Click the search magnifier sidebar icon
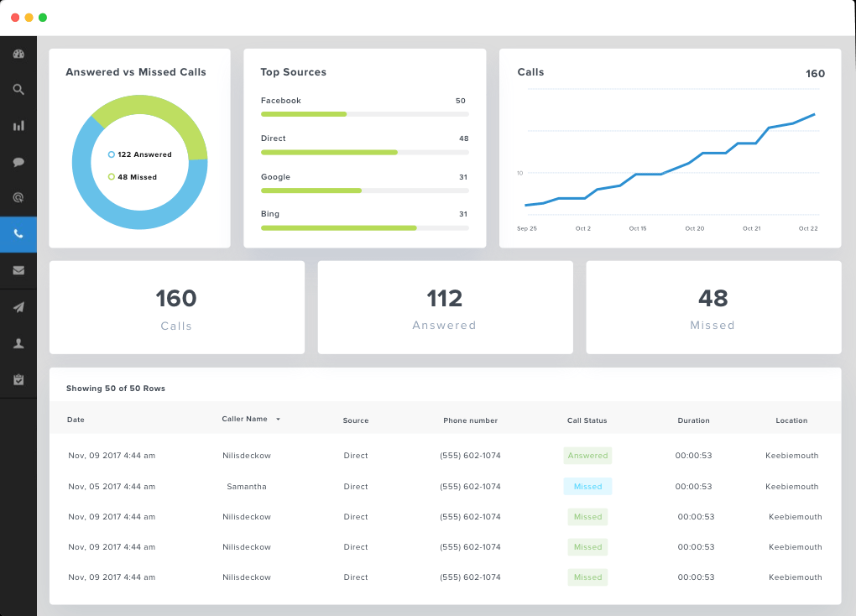856x616 pixels. [18, 90]
